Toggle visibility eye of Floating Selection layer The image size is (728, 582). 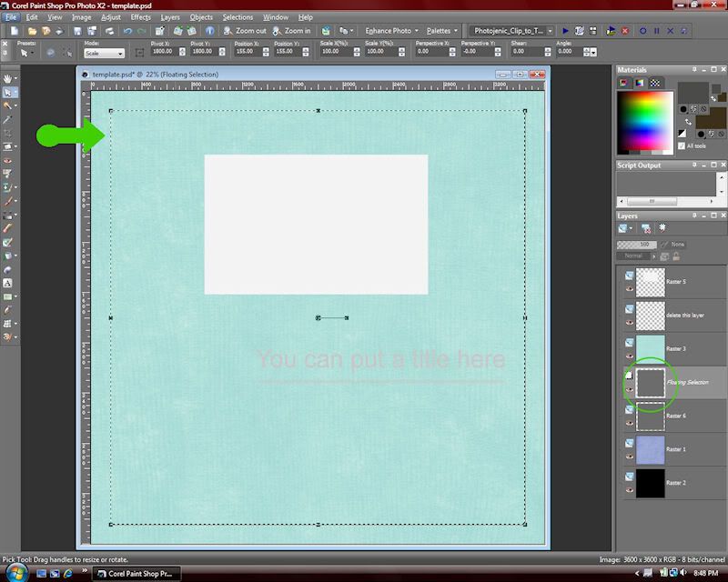(630, 389)
